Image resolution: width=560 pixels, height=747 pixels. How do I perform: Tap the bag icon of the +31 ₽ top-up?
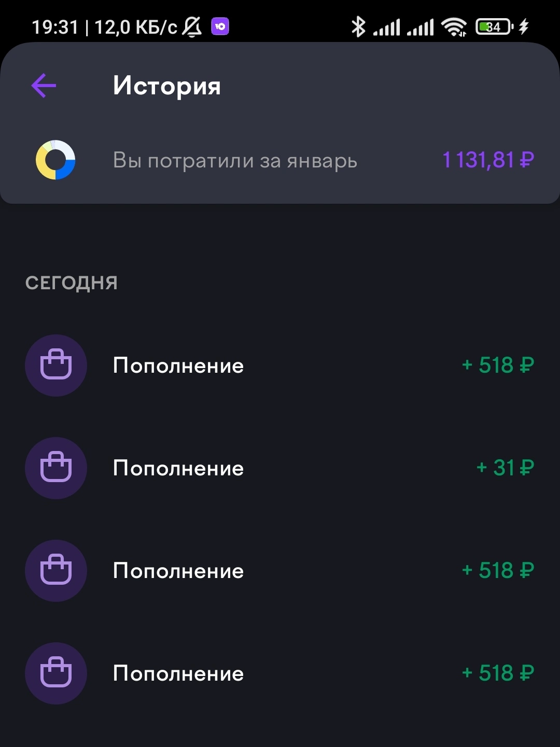point(56,468)
